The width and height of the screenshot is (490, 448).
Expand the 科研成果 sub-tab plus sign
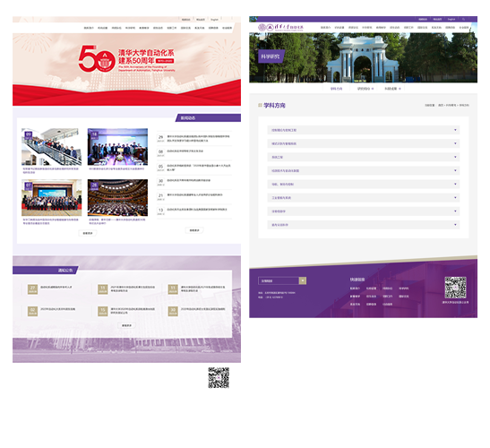click(x=400, y=89)
